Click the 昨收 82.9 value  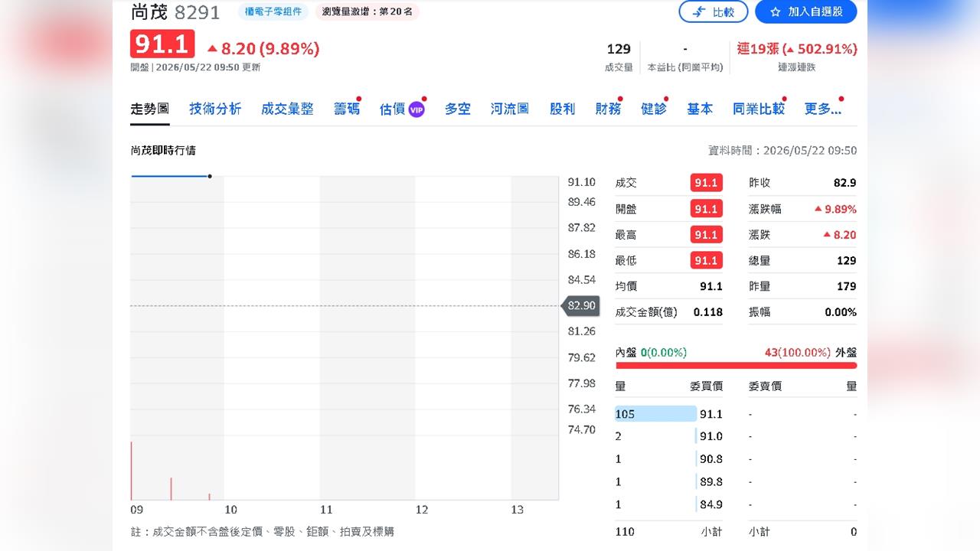(x=845, y=183)
